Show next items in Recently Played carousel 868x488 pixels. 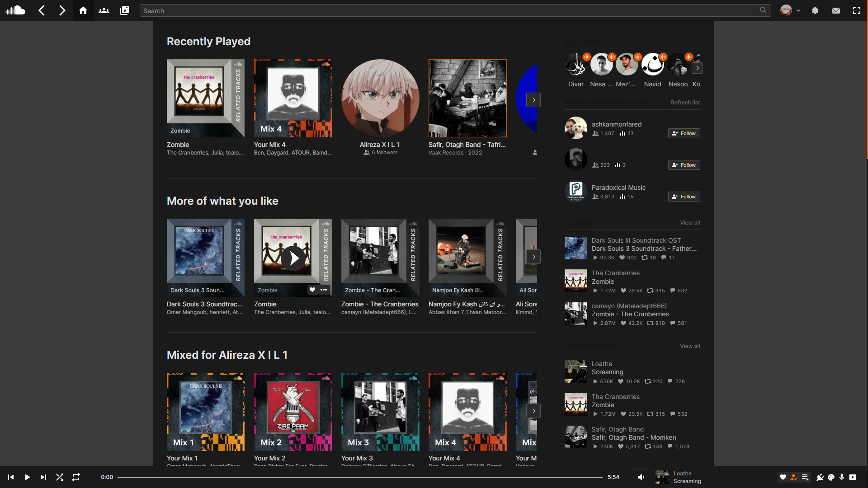click(x=533, y=100)
